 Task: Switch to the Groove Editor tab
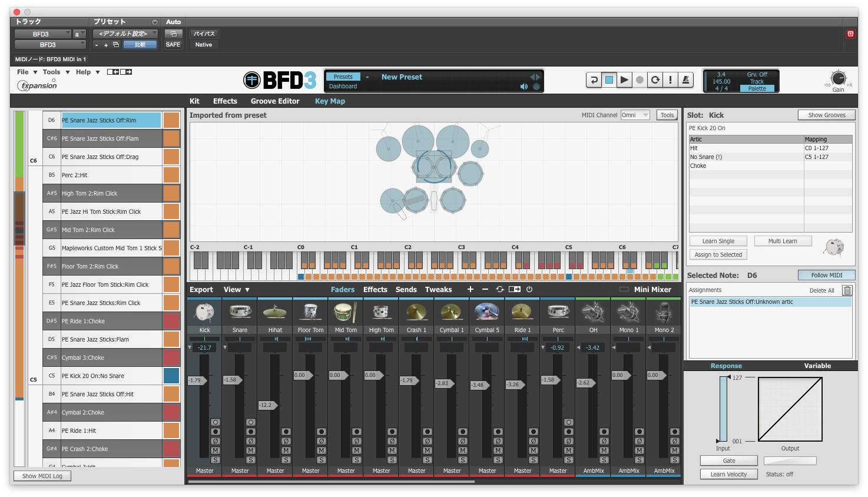[275, 101]
